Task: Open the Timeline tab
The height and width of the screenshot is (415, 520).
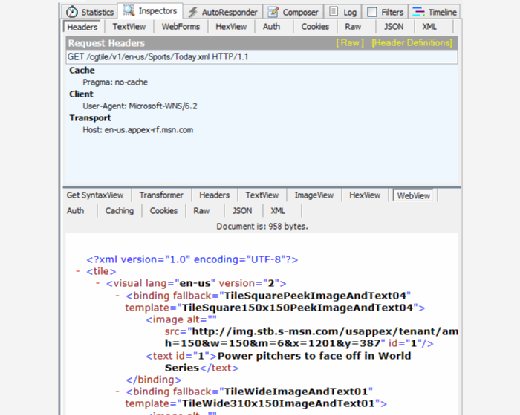Action: 435,12
